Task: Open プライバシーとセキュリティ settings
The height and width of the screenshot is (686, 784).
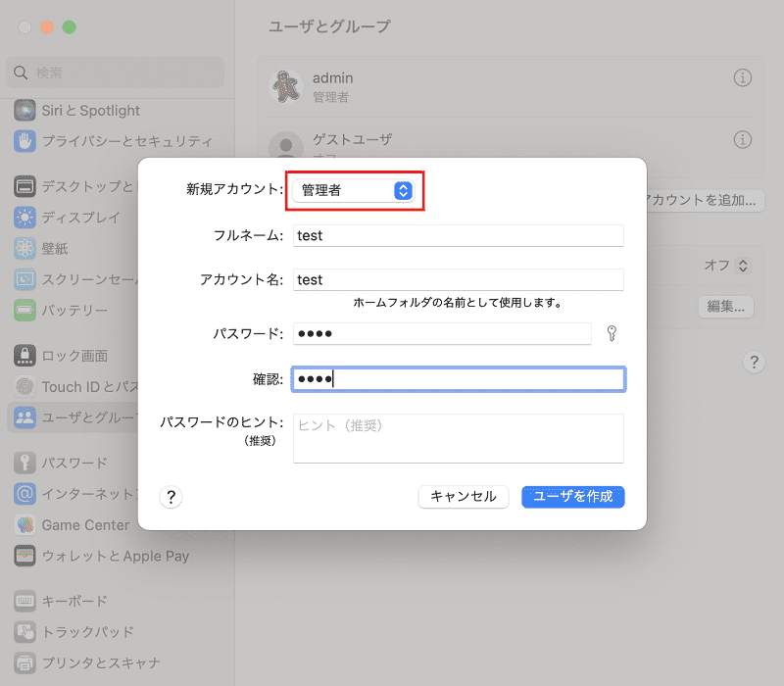Action: click(x=114, y=141)
